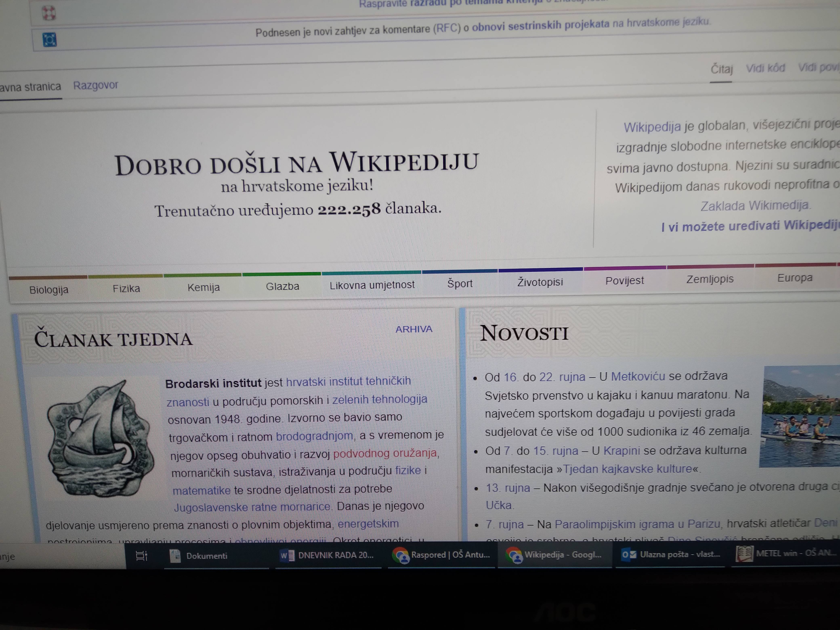Open the Biologija portal tab
This screenshot has width=840, height=630.
point(49,290)
